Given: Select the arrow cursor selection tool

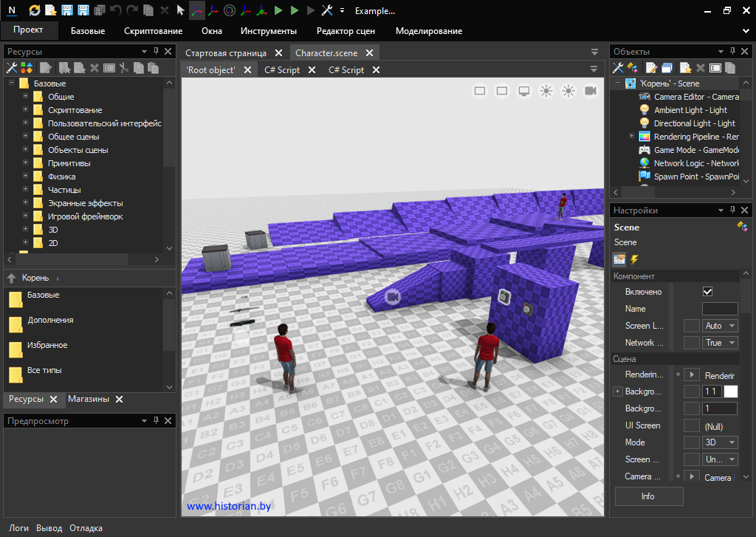Looking at the screenshot, I should coord(181,10).
